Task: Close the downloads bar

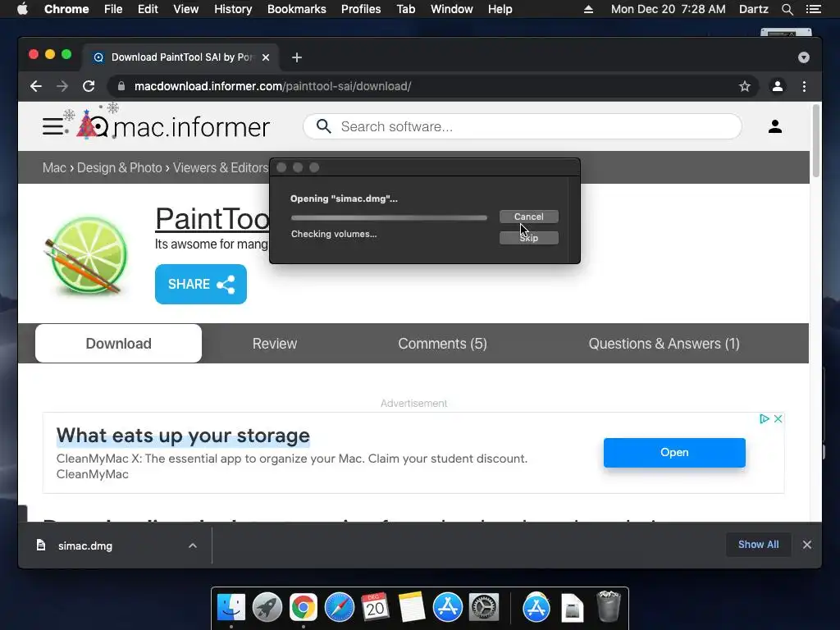Action: pos(807,545)
